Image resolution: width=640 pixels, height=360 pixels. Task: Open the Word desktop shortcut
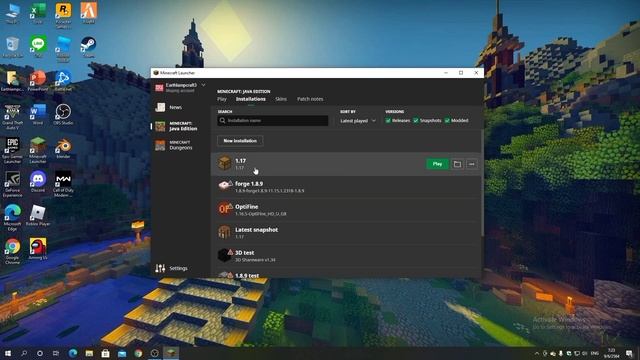[x=38, y=114]
